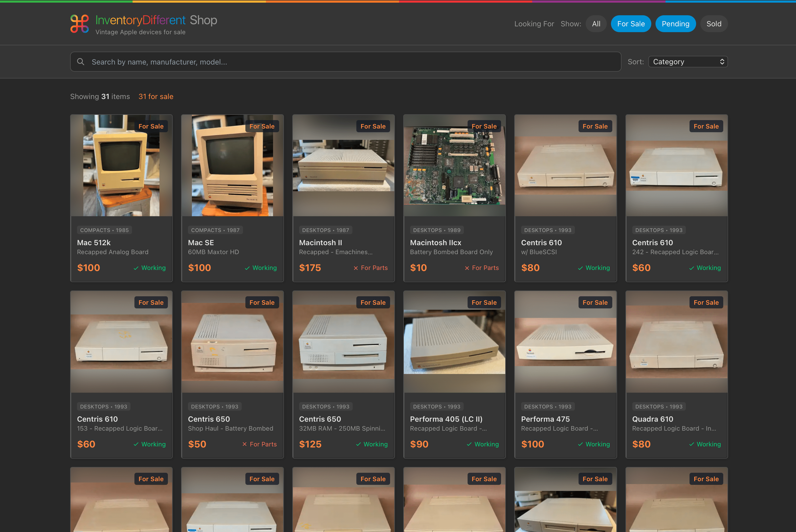This screenshot has width=796, height=532.
Task: Click the DESKTOPS 1993 tag on Performa 405
Action: coord(436,406)
